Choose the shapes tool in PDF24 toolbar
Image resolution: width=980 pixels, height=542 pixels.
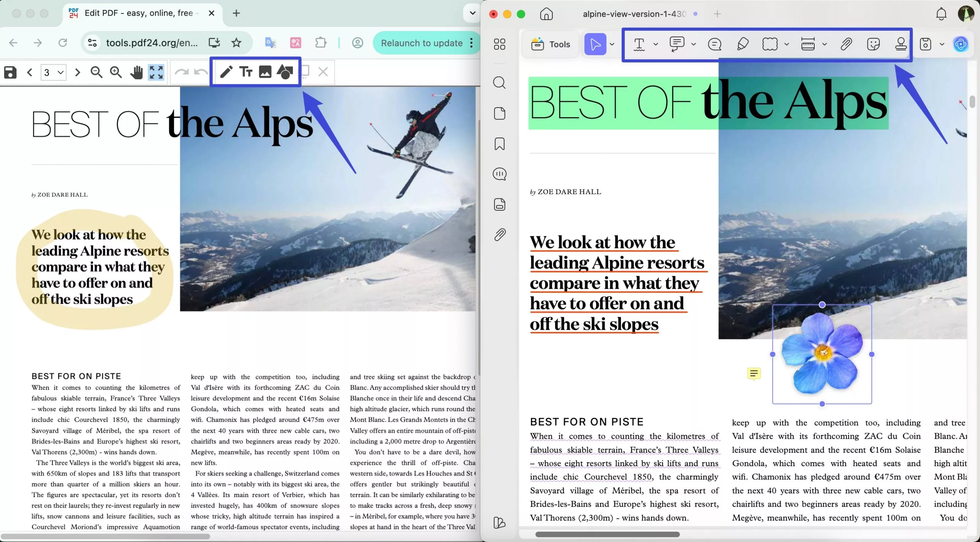pyautogui.click(x=284, y=72)
